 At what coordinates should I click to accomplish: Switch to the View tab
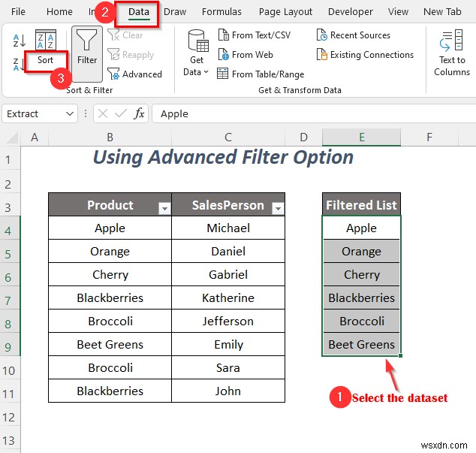[x=398, y=12]
